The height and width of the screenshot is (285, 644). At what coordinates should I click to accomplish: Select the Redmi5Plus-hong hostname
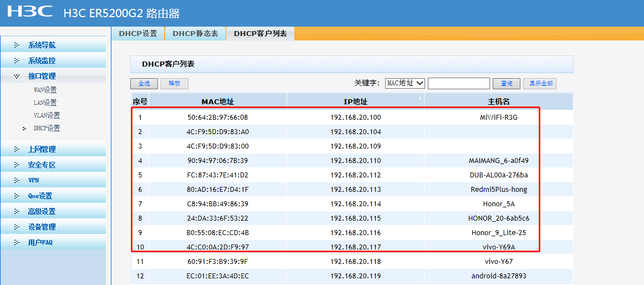[x=499, y=190]
